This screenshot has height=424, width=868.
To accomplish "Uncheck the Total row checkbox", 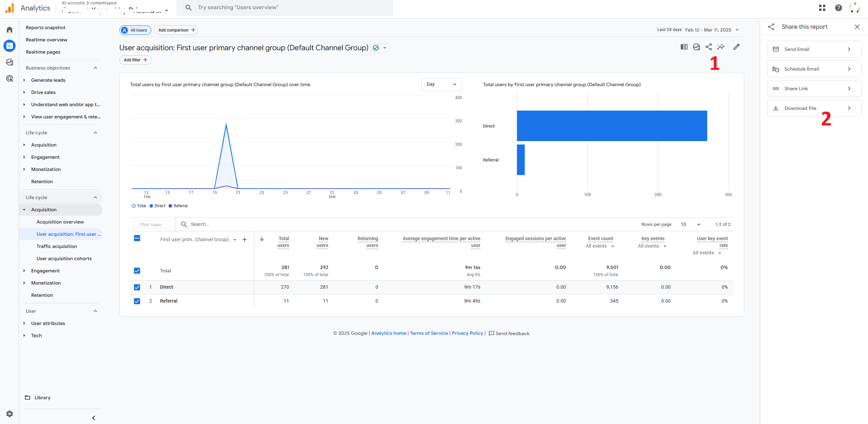I will (x=137, y=271).
